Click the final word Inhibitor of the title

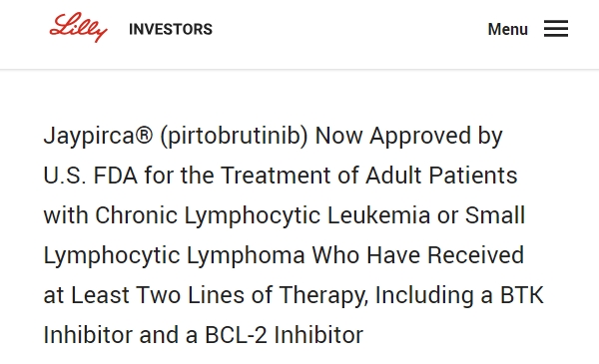[318, 335]
